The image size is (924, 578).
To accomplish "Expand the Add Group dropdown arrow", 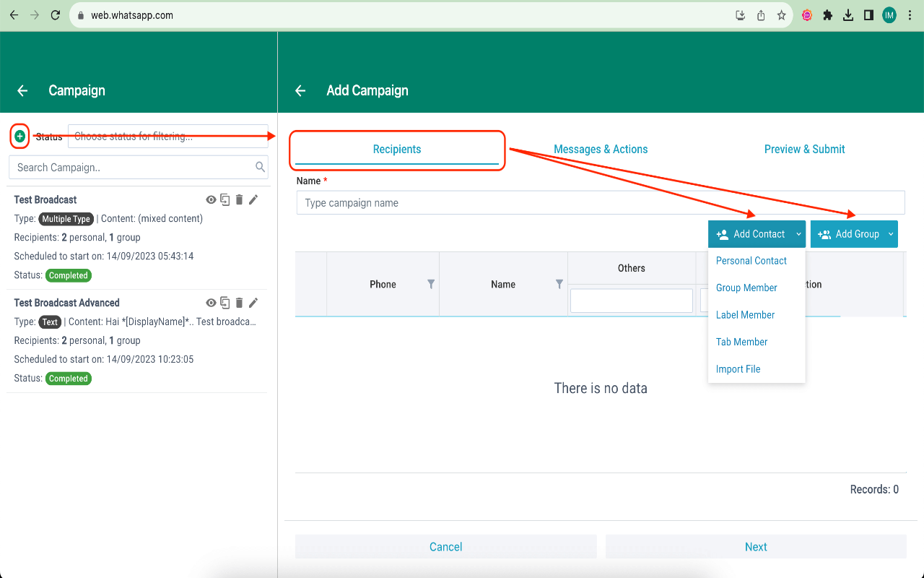I will (891, 234).
